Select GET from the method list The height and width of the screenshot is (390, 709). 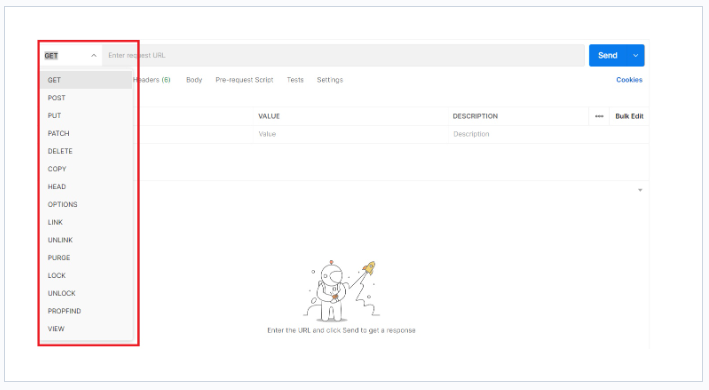tap(86, 80)
